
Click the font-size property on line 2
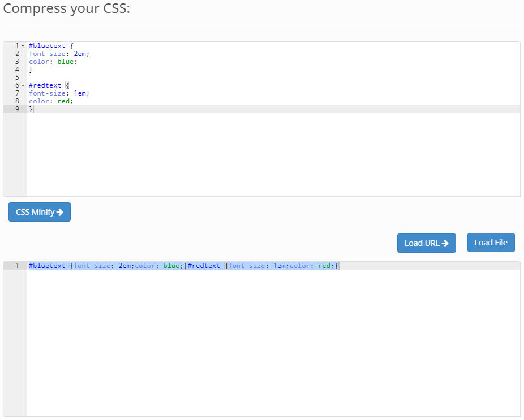click(x=47, y=54)
